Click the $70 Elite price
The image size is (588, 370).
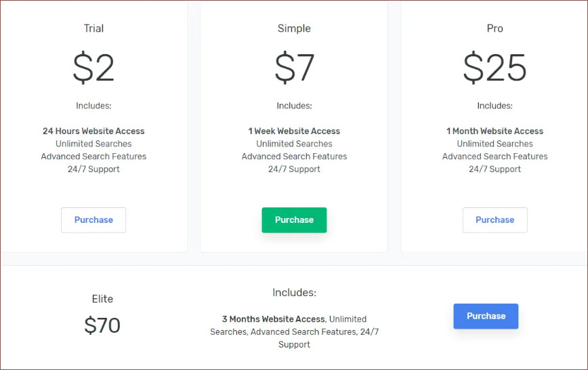(102, 326)
